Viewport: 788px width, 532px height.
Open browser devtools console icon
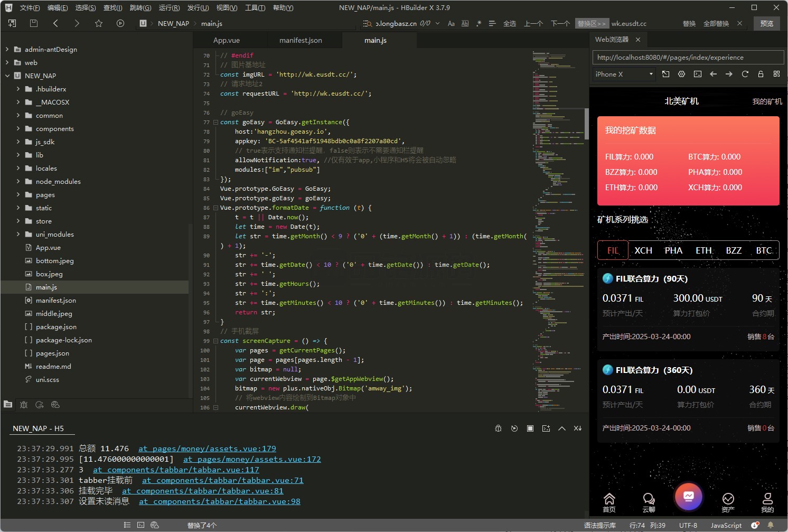tap(697, 74)
